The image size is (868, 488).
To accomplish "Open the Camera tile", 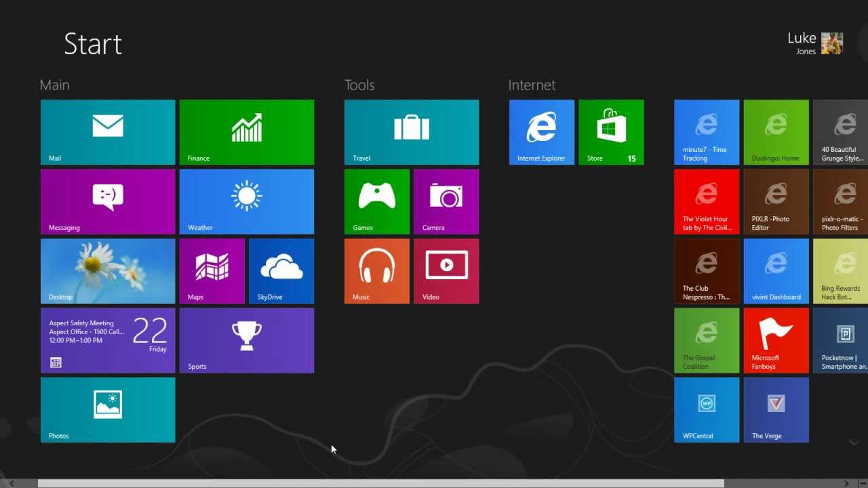I will pos(446,201).
